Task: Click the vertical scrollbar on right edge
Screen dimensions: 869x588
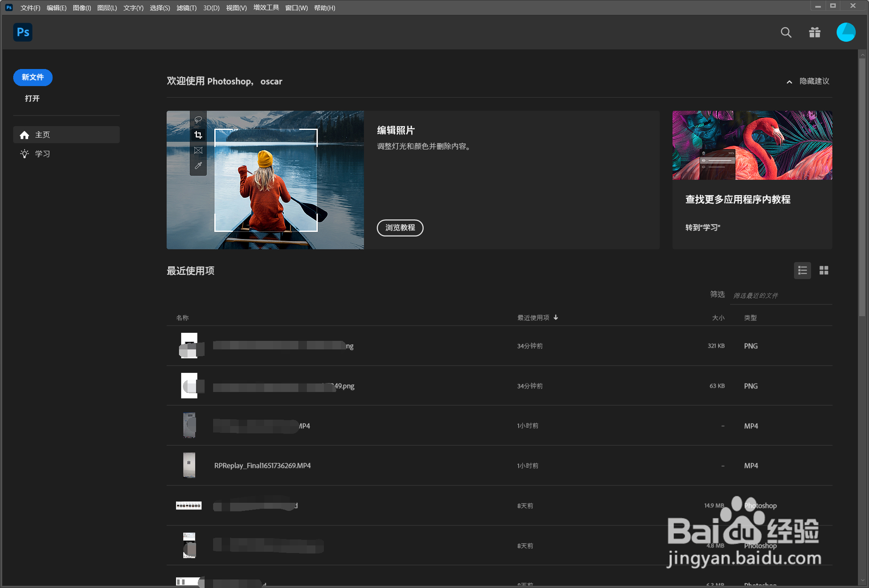Action: coord(862,187)
